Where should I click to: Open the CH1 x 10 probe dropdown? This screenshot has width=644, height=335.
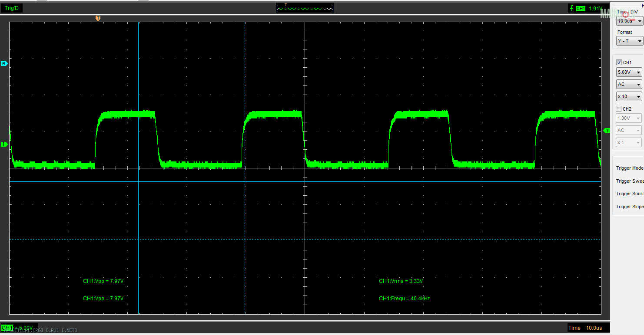point(629,96)
